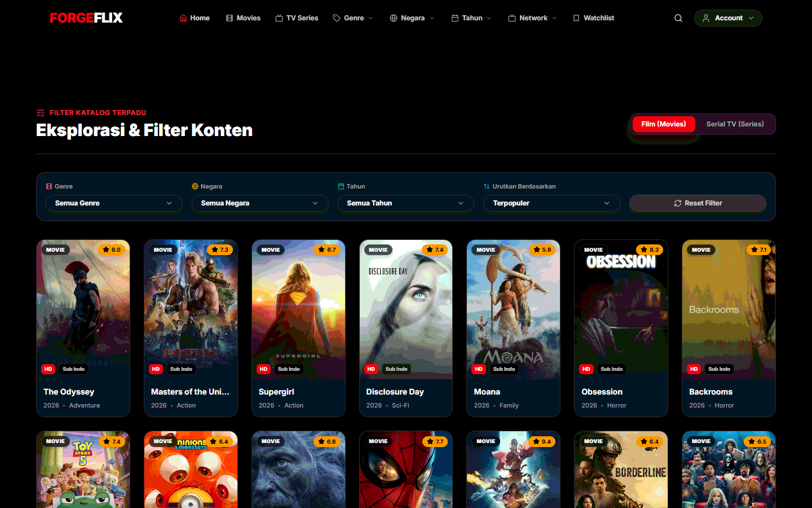
Task: Open the Minions & Monsters poster
Action: point(191,470)
